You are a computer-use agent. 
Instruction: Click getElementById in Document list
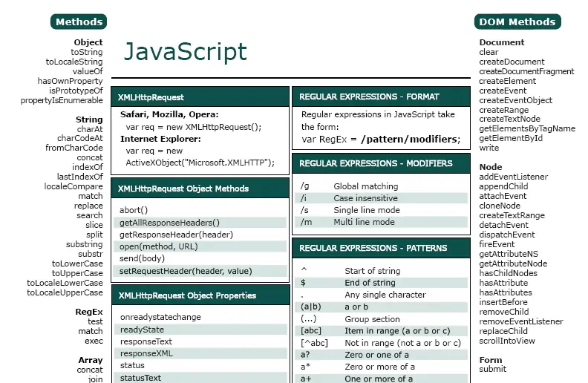click(x=511, y=138)
